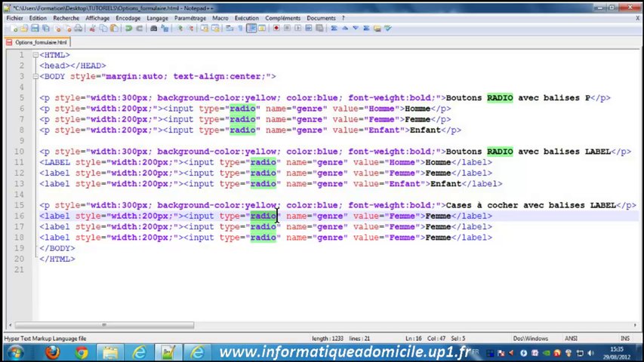Start macro recording with red dot icon
Image resolution: width=644 pixels, height=362 pixels.
(x=276, y=29)
